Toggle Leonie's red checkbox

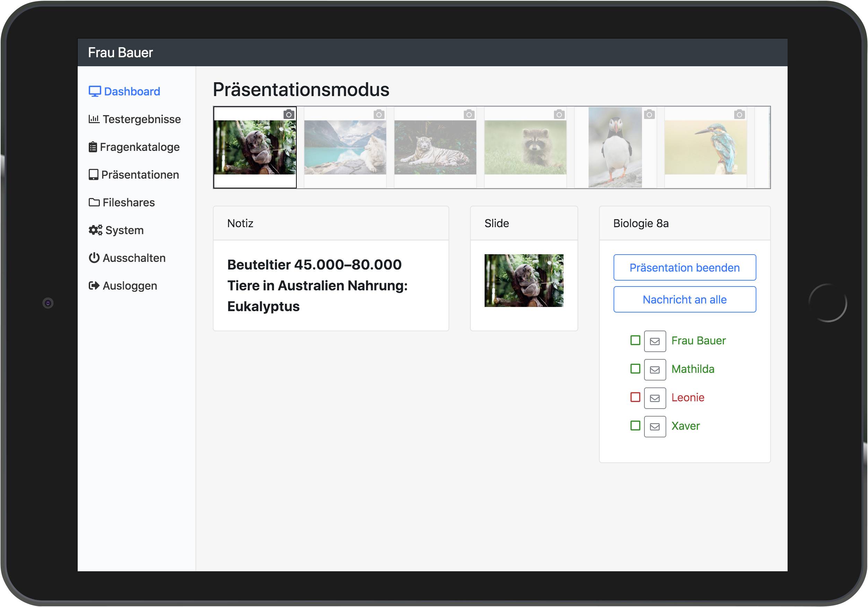point(635,397)
